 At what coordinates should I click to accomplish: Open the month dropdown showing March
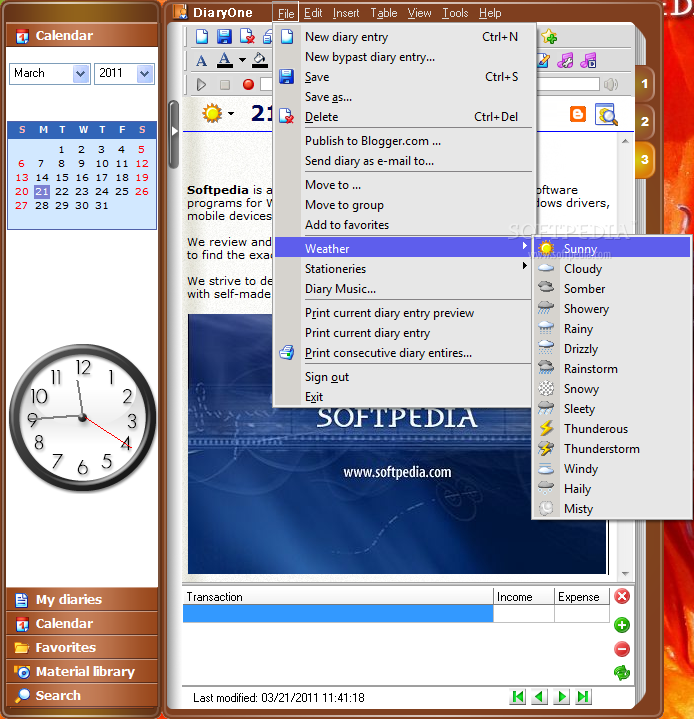[81, 73]
